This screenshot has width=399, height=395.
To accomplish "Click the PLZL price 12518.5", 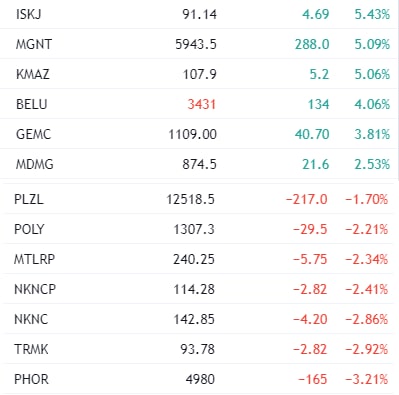I will pyautogui.click(x=190, y=199).
